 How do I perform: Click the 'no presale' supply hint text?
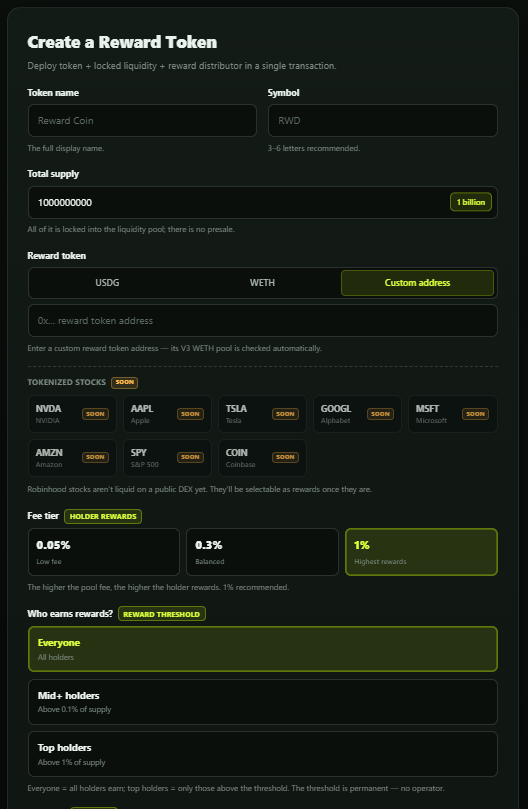pyautogui.click(x=131, y=229)
